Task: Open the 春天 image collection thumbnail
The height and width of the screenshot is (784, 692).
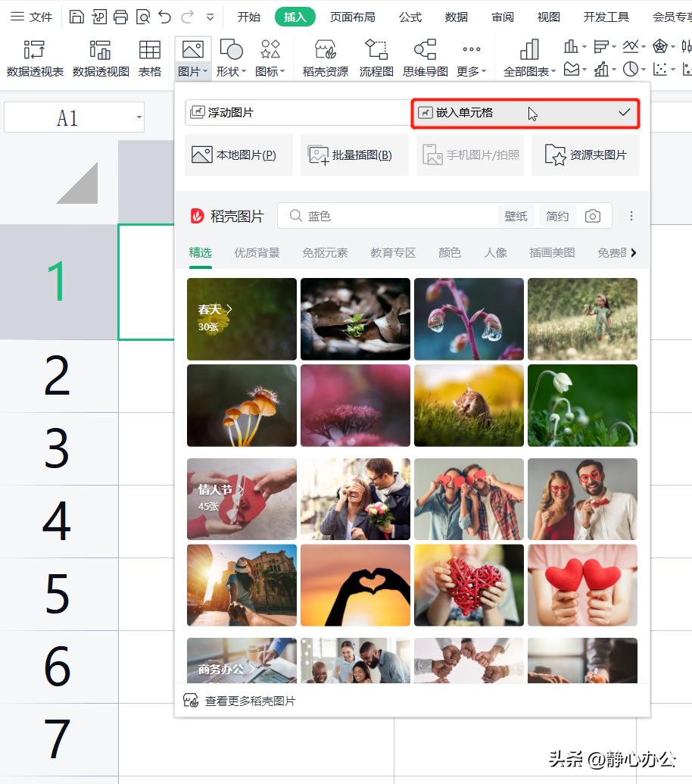Action: (x=241, y=318)
